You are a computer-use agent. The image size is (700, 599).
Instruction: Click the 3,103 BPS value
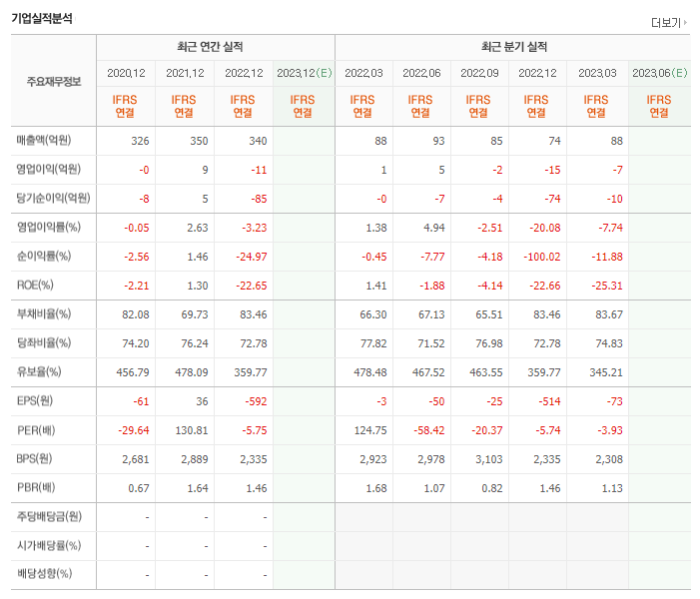tap(489, 459)
